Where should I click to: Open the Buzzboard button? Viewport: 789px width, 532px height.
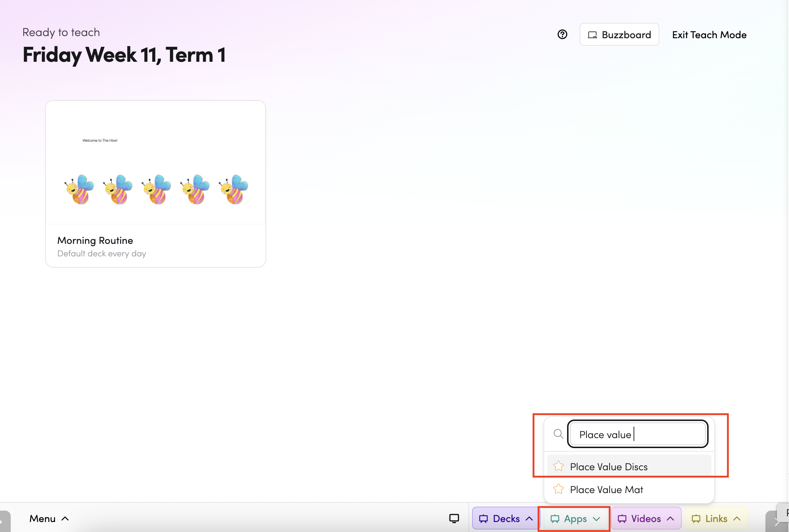tap(619, 35)
